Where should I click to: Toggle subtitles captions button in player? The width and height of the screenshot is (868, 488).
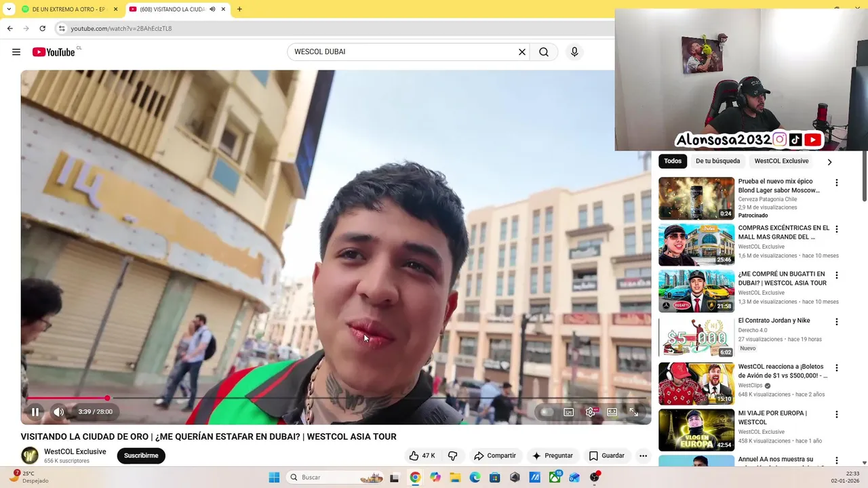coord(569,411)
